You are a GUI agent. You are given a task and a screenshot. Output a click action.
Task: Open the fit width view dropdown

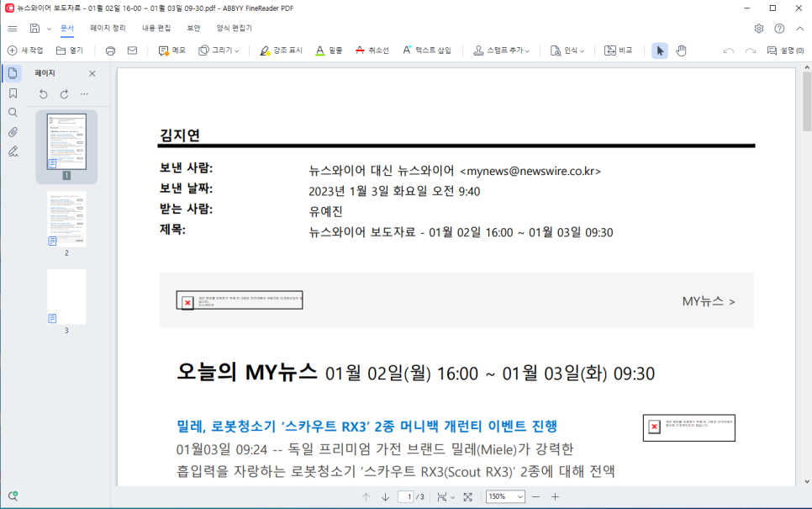pyautogui.click(x=446, y=496)
